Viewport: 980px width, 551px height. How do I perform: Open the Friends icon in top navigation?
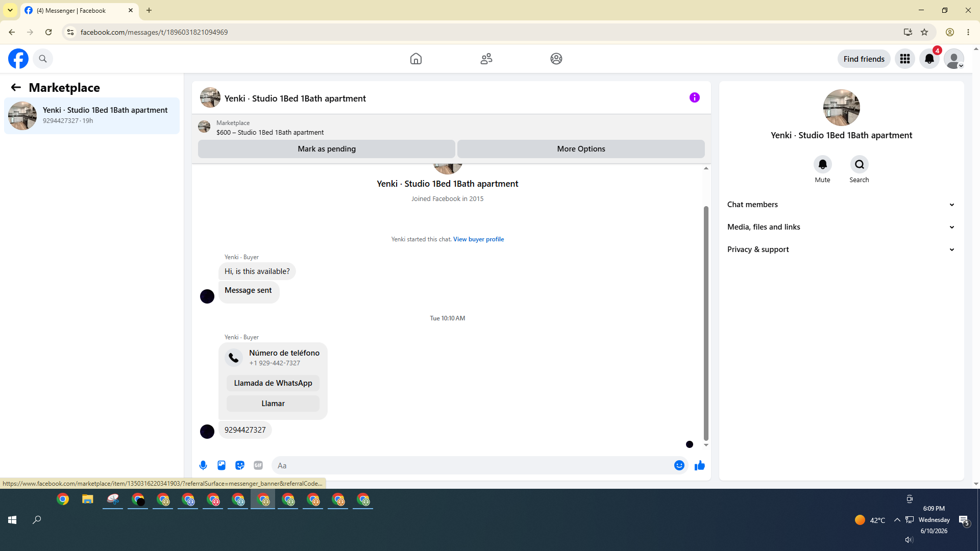pyautogui.click(x=486, y=59)
